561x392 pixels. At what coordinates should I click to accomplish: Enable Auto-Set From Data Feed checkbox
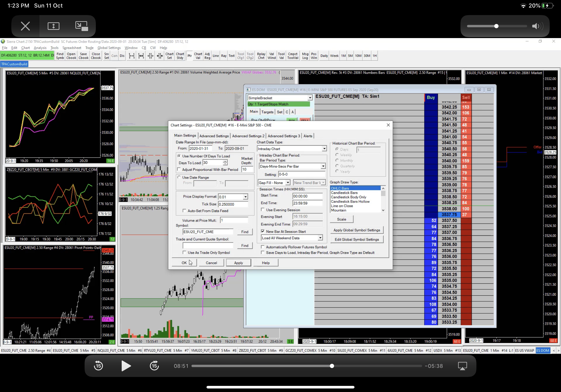(x=184, y=211)
